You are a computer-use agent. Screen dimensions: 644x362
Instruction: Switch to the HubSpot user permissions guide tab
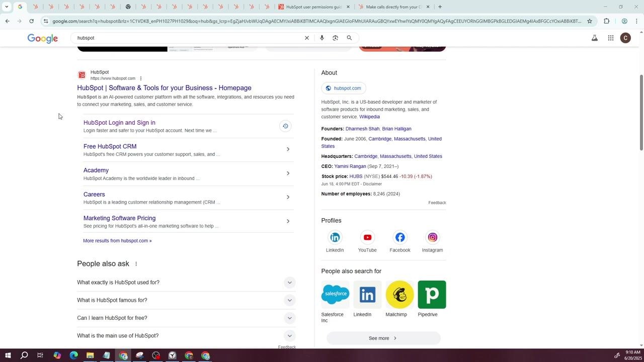[x=314, y=7]
